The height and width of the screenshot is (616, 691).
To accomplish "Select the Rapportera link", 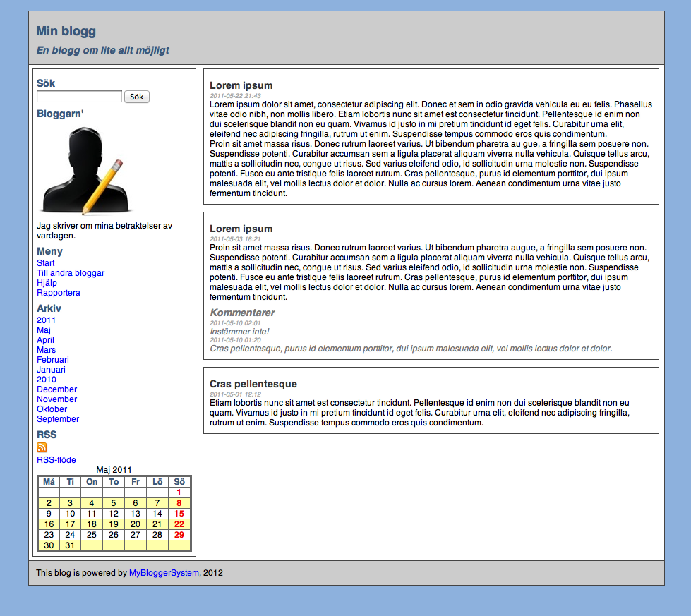I will [x=59, y=293].
